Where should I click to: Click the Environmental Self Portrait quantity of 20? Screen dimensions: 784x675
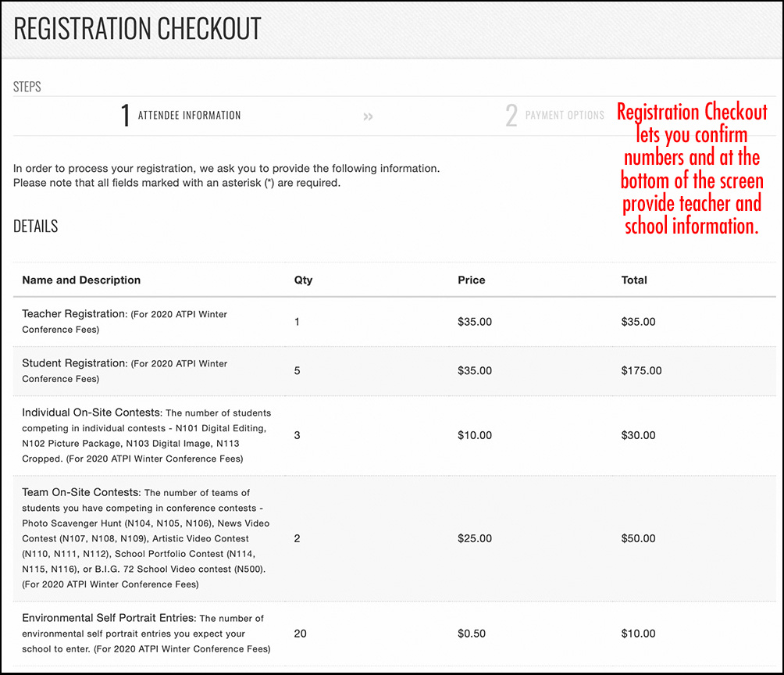[x=300, y=634]
